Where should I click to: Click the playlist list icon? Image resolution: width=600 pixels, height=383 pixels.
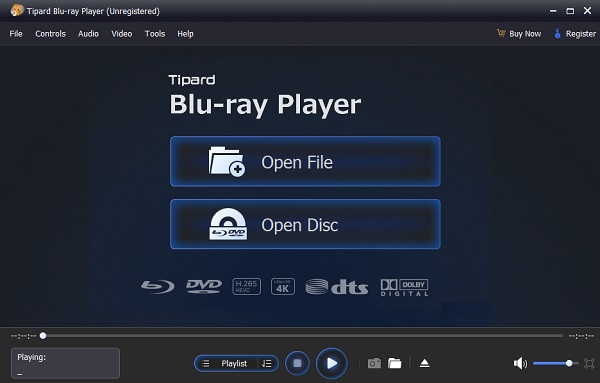coord(205,363)
